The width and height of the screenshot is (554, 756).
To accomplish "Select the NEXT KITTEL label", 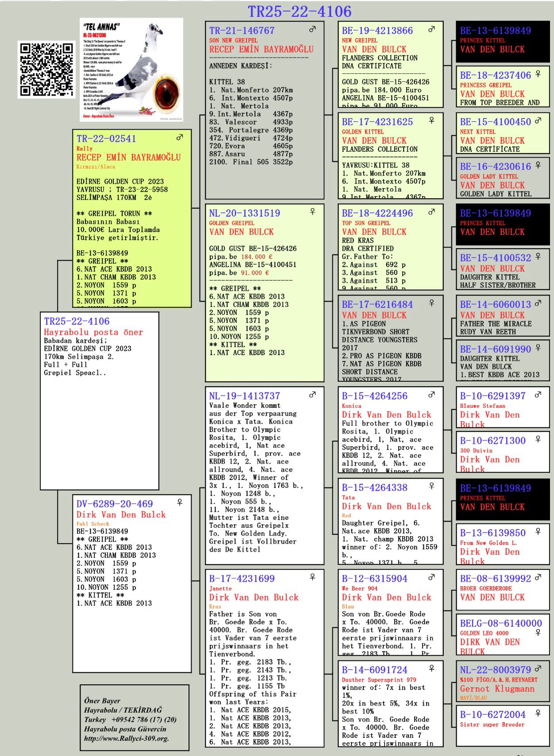I will 477,131.
